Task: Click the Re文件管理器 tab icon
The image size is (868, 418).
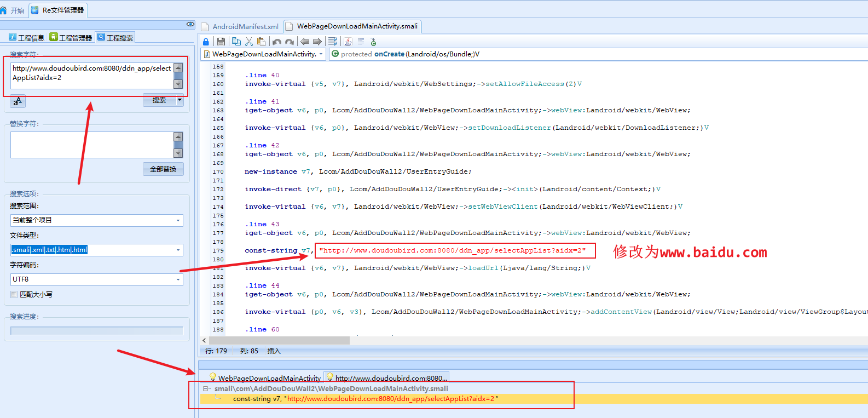Action: point(35,10)
